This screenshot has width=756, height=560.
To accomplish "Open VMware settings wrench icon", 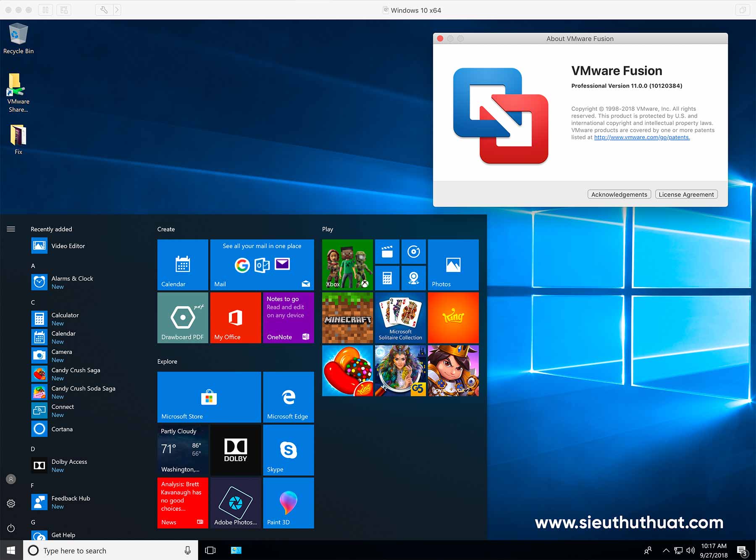I will point(104,10).
